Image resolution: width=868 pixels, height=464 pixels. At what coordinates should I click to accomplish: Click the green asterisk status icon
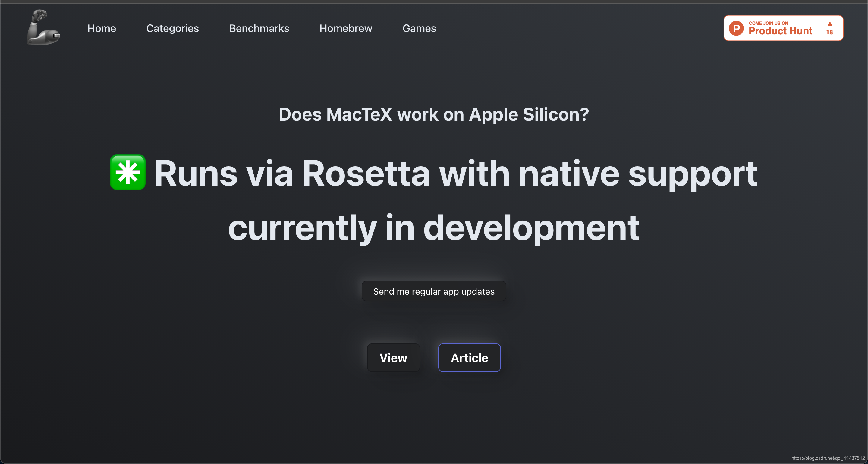point(128,172)
